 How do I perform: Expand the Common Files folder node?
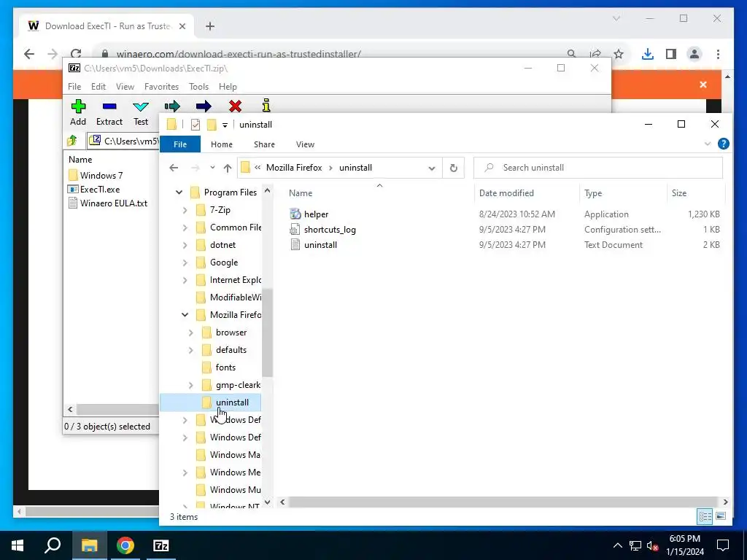click(185, 227)
